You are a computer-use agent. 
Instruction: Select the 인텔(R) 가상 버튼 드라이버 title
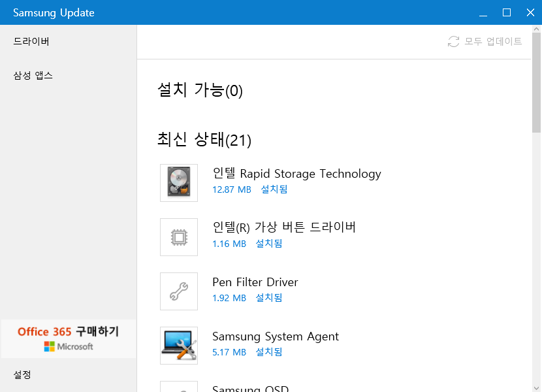click(284, 227)
